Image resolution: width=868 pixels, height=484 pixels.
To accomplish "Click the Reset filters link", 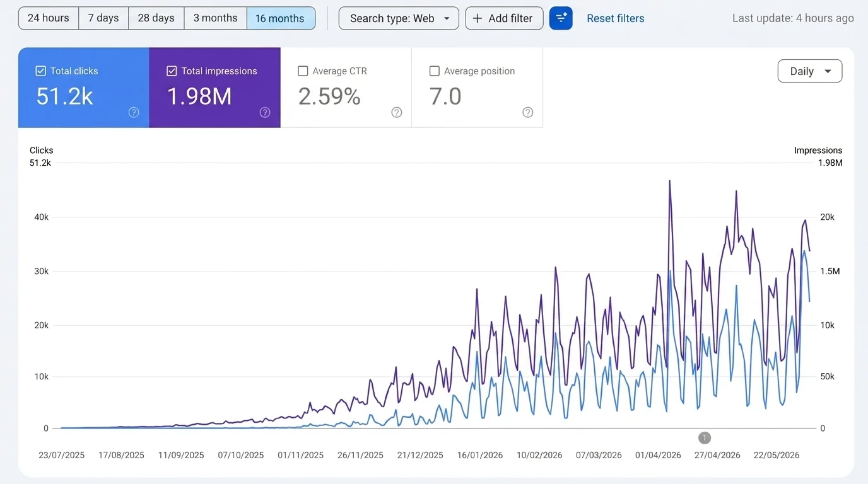I will (x=616, y=18).
